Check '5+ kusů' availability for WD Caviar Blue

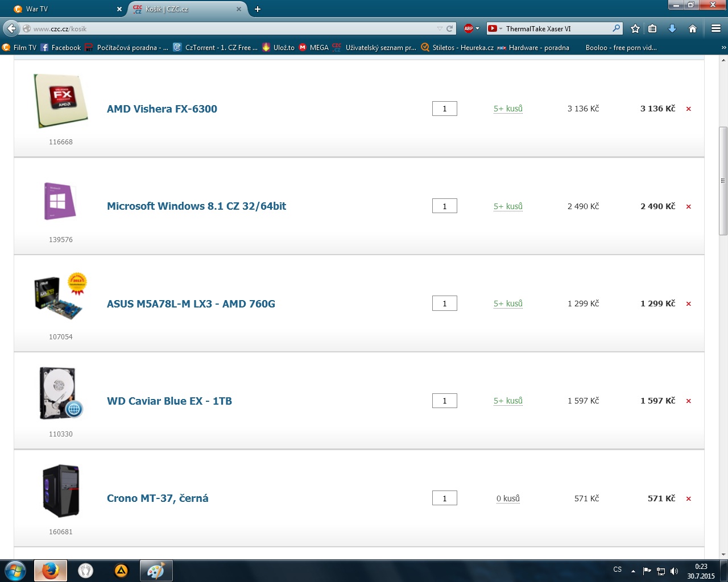508,401
